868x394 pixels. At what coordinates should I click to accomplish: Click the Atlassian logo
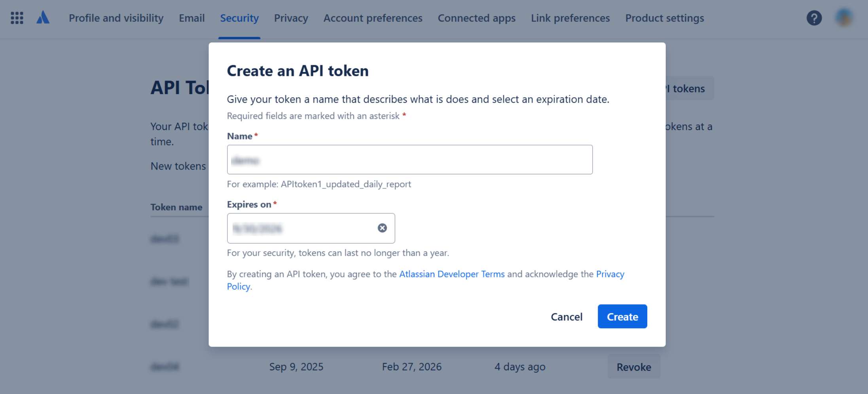click(43, 18)
